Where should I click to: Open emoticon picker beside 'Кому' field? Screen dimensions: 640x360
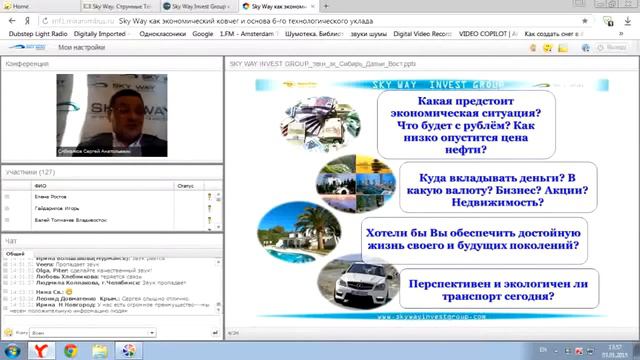[8, 332]
